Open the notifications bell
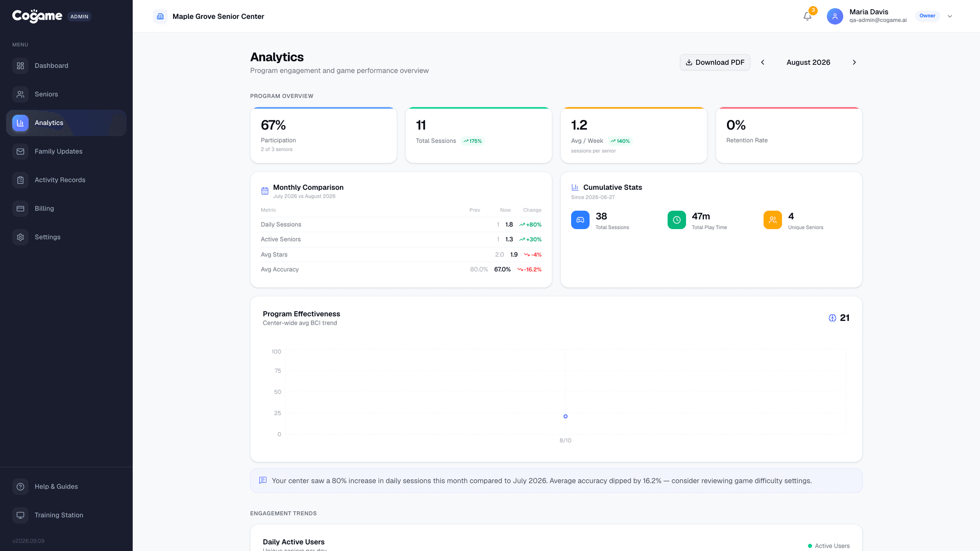 pyautogui.click(x=807, y=16)
